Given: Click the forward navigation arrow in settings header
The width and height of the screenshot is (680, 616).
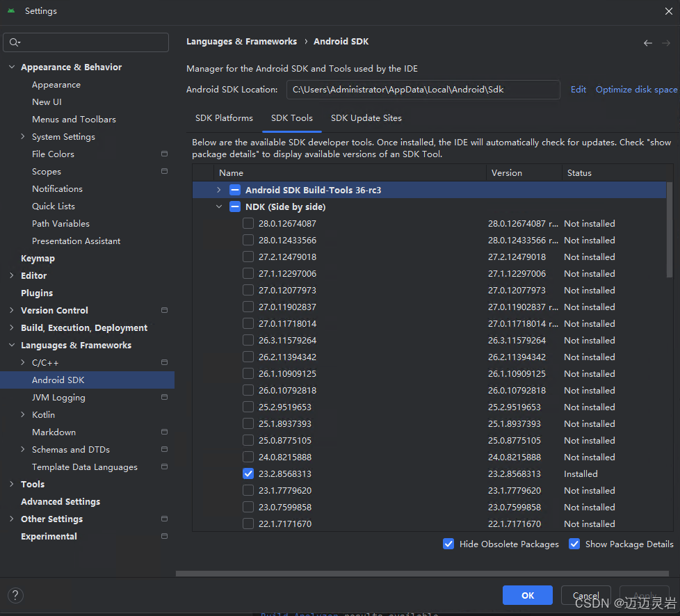Looking at the screenshot, I should click(667, 42).
